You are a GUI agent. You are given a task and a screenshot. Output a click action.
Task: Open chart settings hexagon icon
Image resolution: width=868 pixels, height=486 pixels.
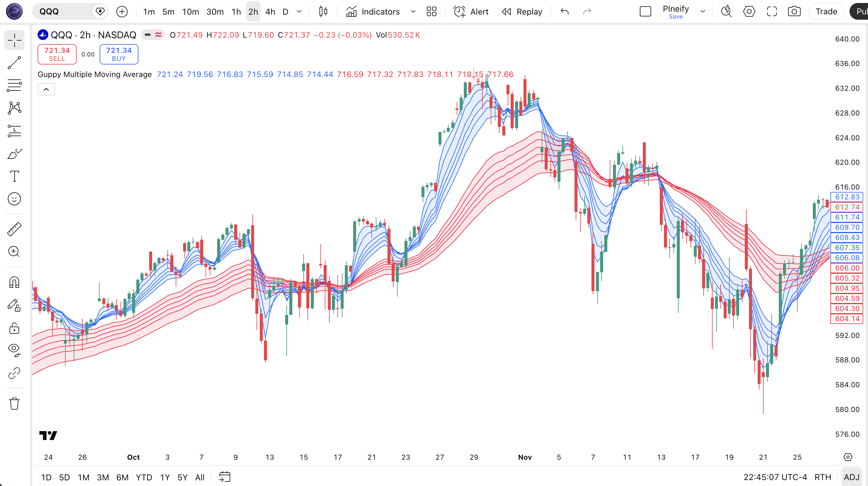pyautogui.click(x=749, y=11)
